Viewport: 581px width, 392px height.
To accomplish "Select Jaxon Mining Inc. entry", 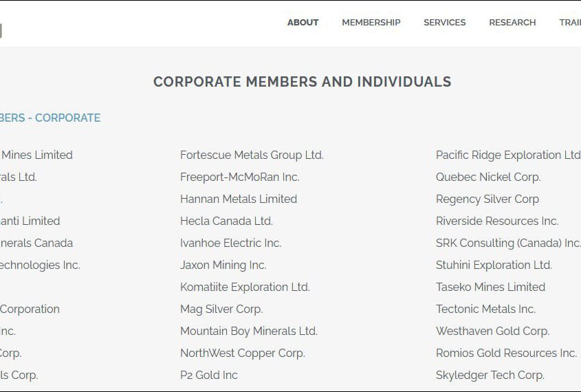I will (x=223, y=265).
